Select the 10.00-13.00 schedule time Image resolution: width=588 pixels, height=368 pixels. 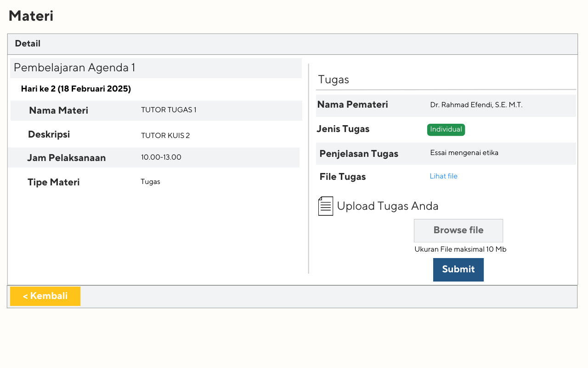click(161, 157)
